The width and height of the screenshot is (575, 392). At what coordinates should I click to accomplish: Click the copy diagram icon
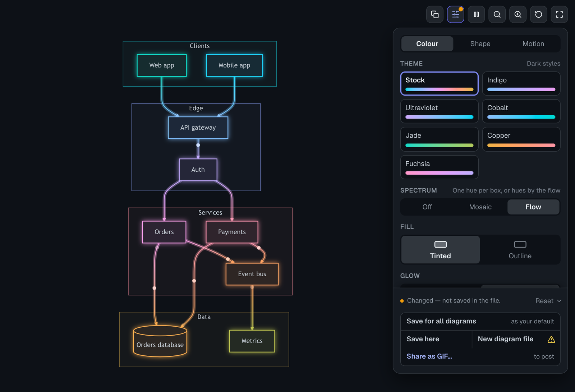point(435,14)
